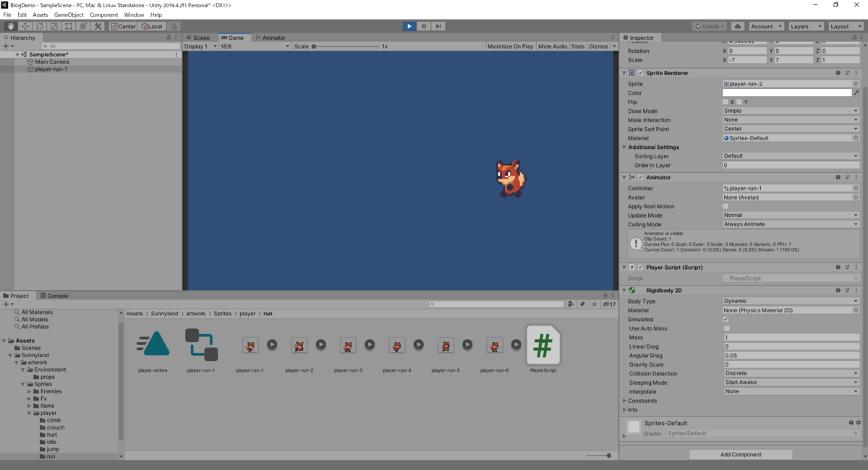868x470 pixels.
Task: Switch to the Animator tab
Action: [x=270, y=38]
